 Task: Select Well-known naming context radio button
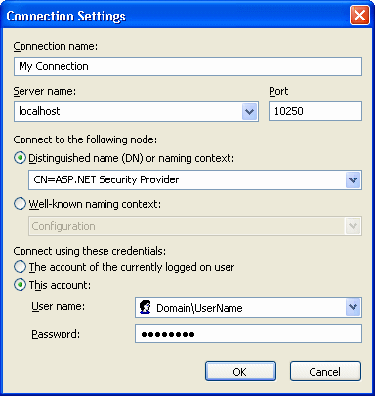click(x=20, y=204)
